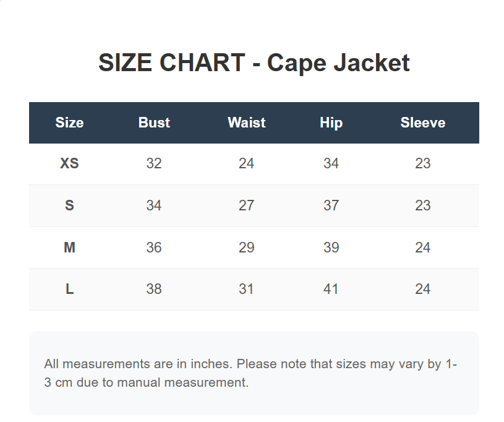
Task: Select the S size row label
Action: 69,205
